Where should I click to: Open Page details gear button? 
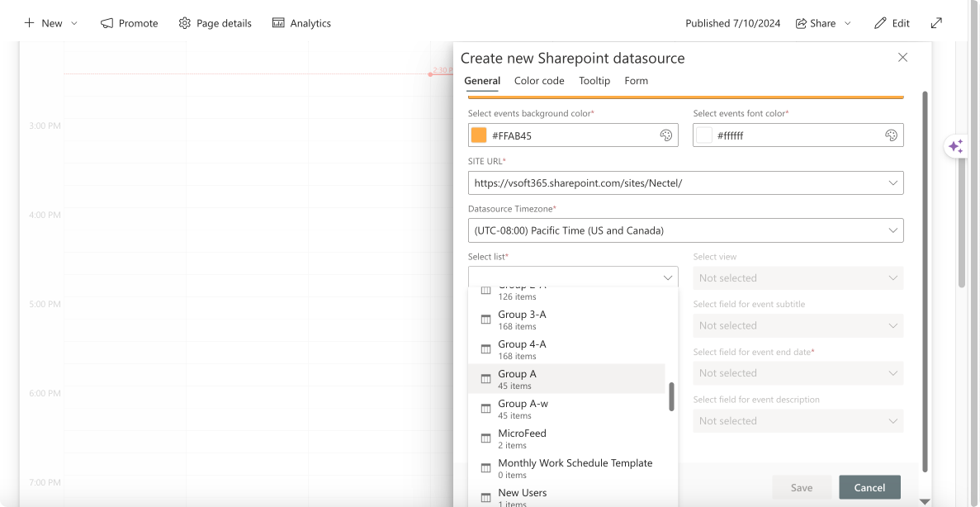tap(215, 23)
